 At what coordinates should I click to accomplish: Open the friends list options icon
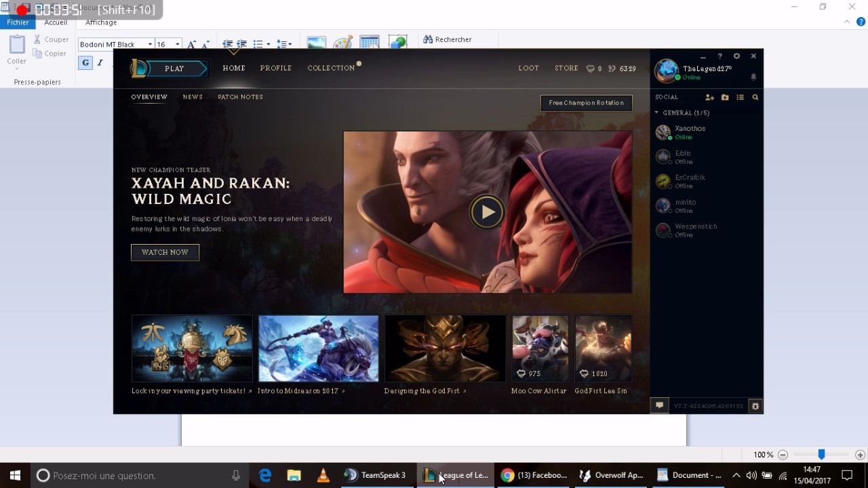(x=740, y=98)
